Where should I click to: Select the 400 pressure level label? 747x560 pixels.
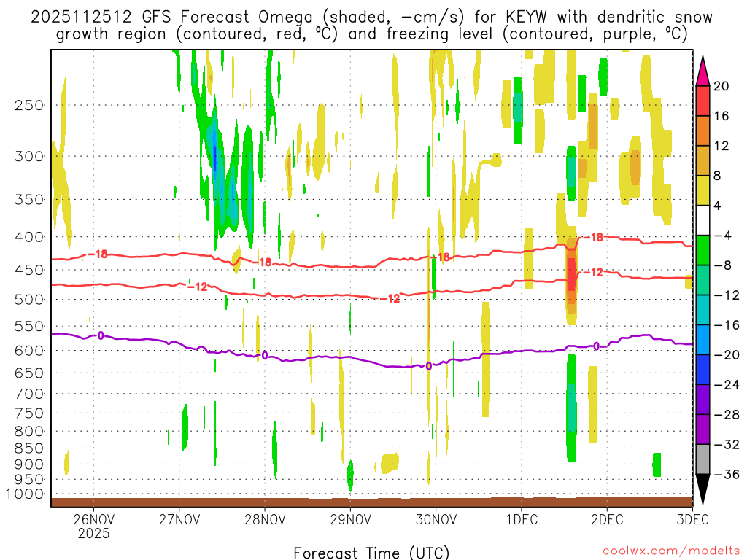pyautogui.click(x=29, y=237)
